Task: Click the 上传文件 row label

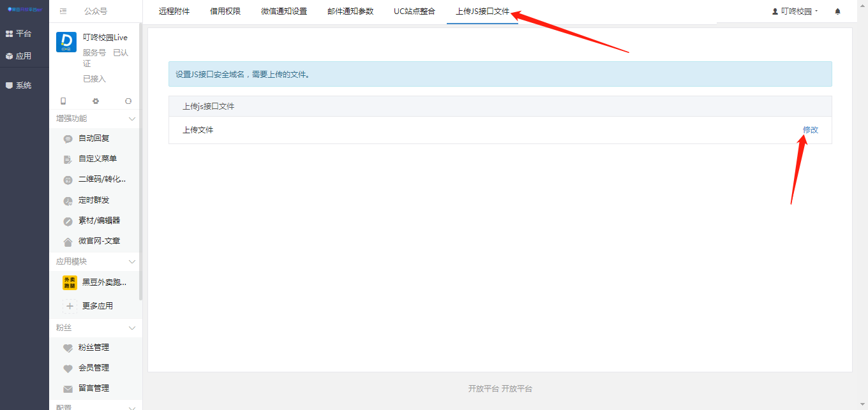Action: 198,129
